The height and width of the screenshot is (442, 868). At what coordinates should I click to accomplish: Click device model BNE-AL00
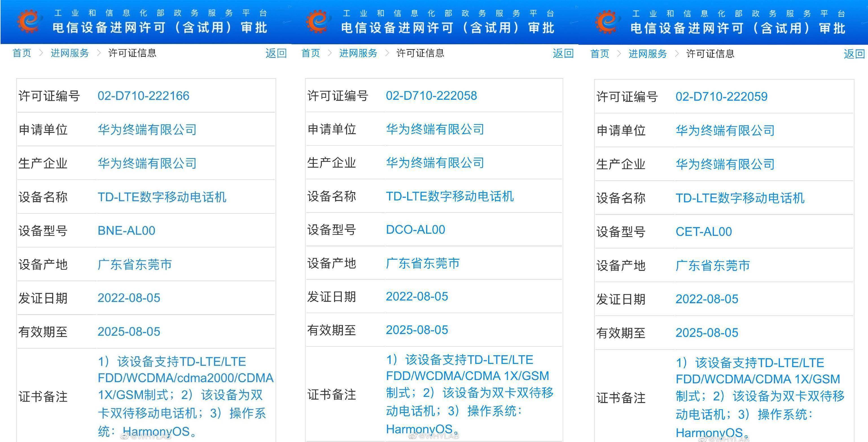pyautogui.click(x=126, y=231)
